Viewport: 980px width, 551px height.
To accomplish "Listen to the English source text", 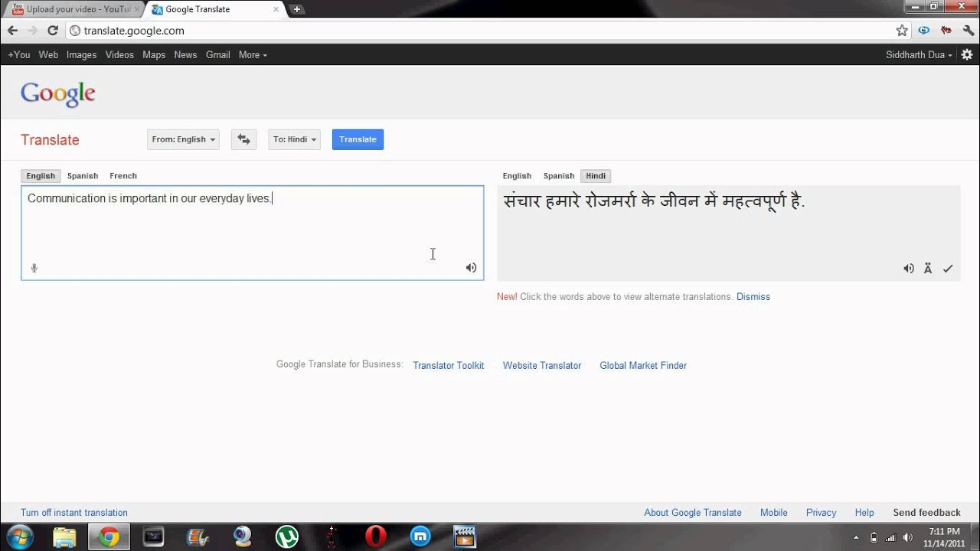I will pos(471,268).
